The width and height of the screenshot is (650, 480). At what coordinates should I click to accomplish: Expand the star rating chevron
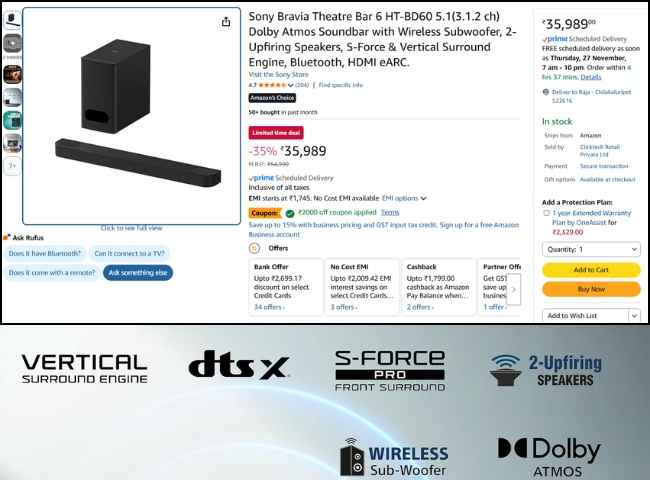click(290, 85)
